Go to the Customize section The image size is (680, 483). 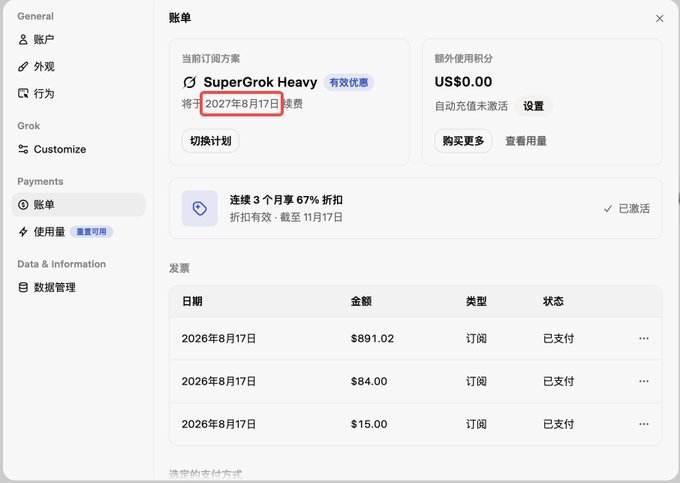click(x=78, y=149)
